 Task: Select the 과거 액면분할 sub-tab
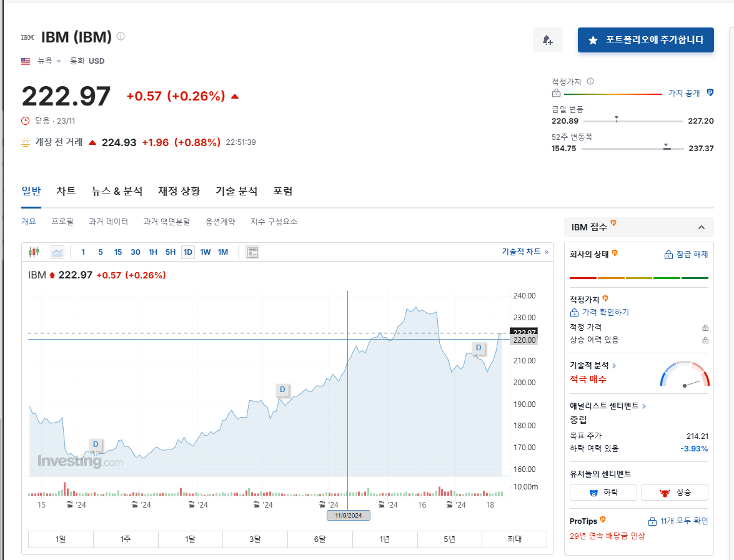click(x=167, y=222)
